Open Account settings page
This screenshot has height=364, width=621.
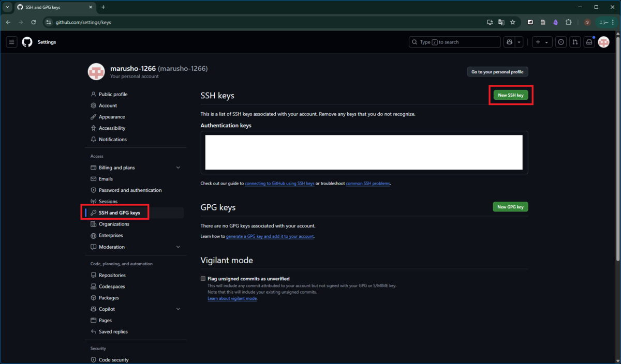(108, 105)
